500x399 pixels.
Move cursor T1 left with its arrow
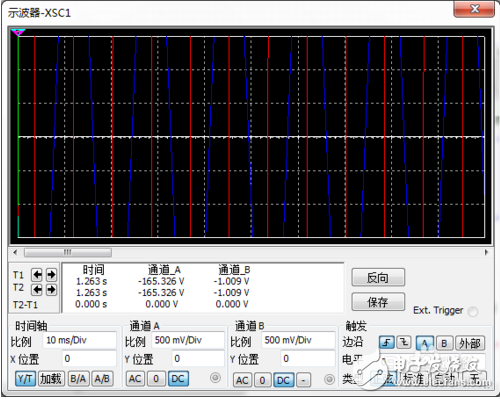click(x=37, y=275)
